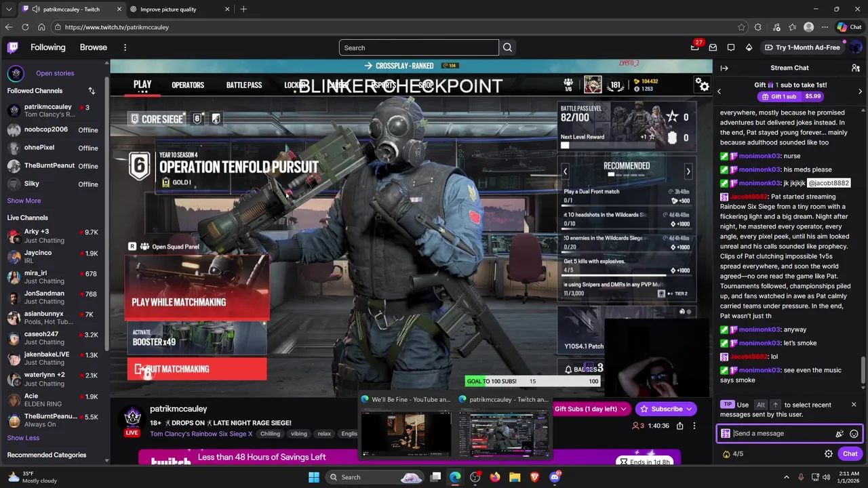The width and height of the screenshot is (868, 488).
Task: Open the Prime loot inbox icon
Action: tap(713, 47)
